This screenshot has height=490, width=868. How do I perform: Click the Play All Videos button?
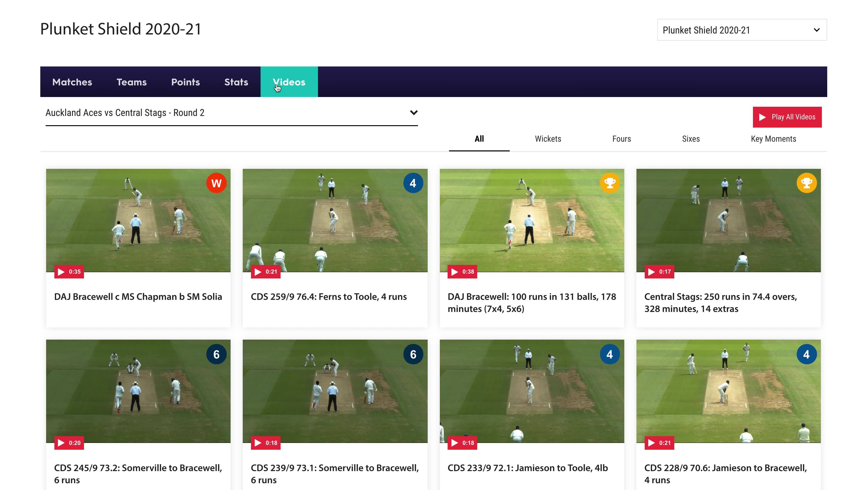(x=787, y=117)
